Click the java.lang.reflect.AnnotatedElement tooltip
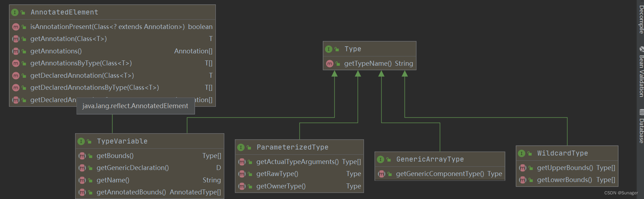644x199 pixels. coord(135,106)
